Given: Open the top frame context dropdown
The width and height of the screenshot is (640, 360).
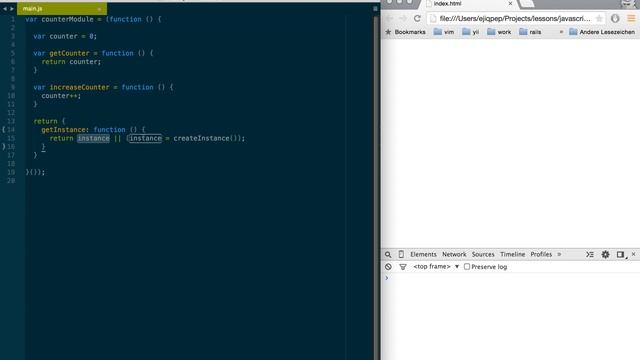Looking at the screenshot, I should coord(436,267).
